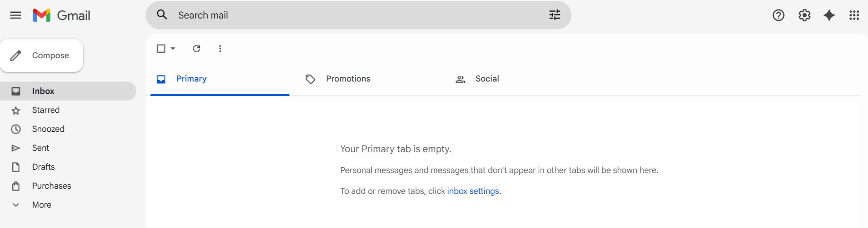
Task: Select the Primary tab
Action: (x=191, y=79)
